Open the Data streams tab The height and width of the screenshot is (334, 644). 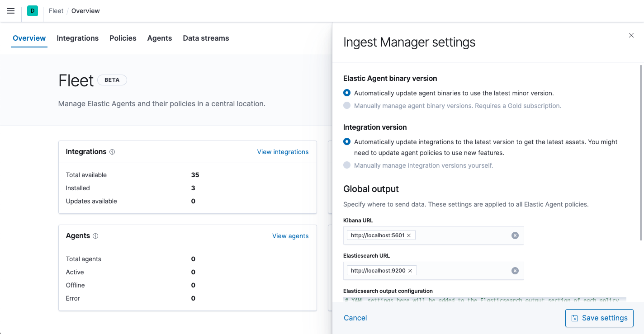206,38
